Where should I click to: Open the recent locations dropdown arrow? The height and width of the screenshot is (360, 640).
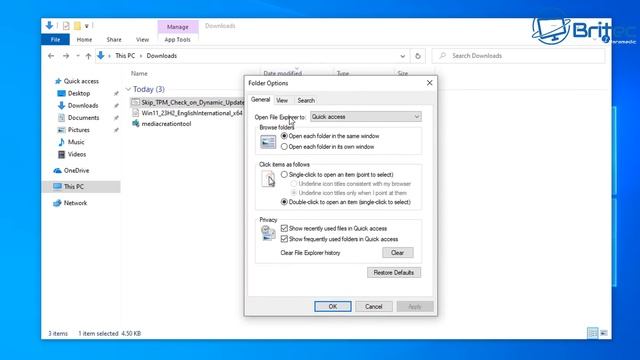click(78, 56)
